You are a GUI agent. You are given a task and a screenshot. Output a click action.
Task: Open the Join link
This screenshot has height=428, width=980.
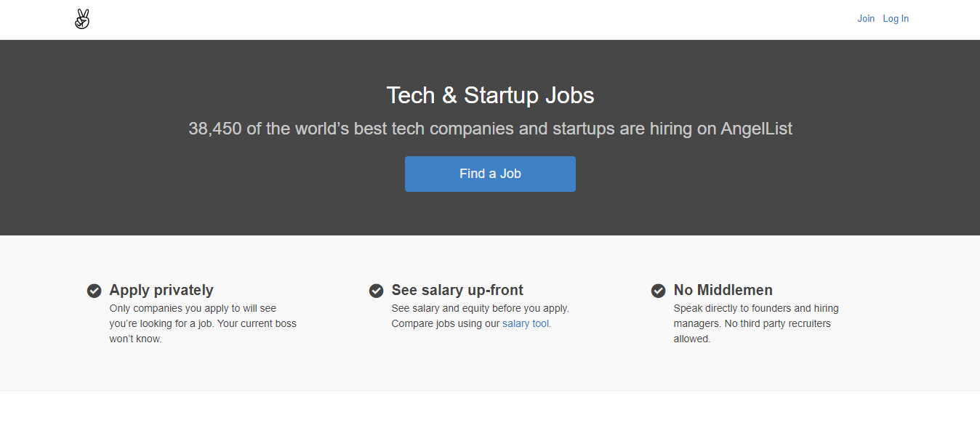coord(866,19)
